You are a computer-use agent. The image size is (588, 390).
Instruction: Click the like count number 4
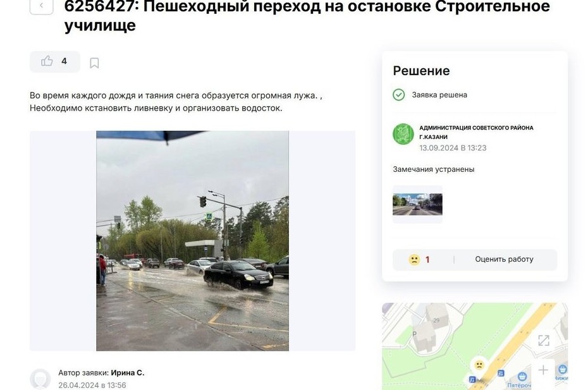tap(64, 61)
